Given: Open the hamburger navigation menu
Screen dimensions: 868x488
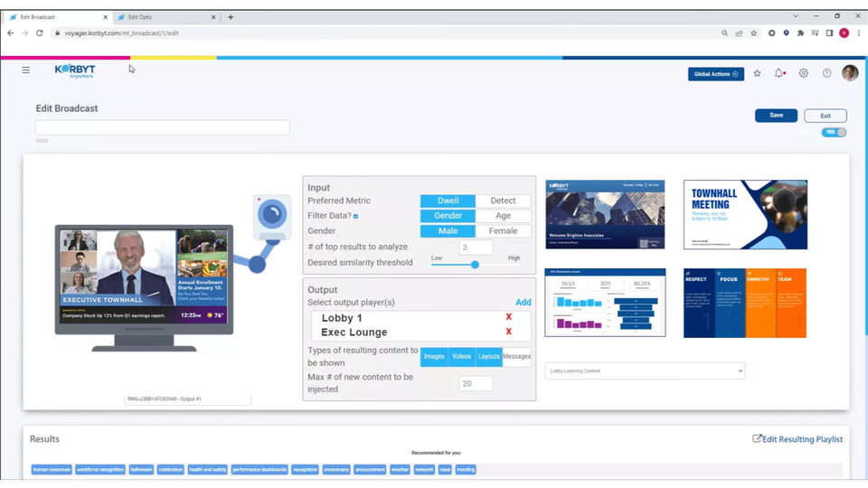Looking at the screenshot, I should coord(26,70).
